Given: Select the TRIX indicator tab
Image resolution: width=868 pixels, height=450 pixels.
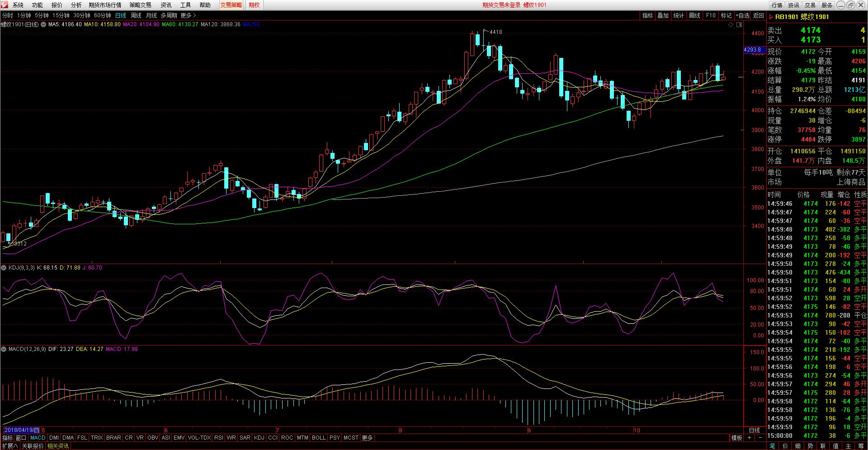Looking at the screenshot, I should 97,438.
